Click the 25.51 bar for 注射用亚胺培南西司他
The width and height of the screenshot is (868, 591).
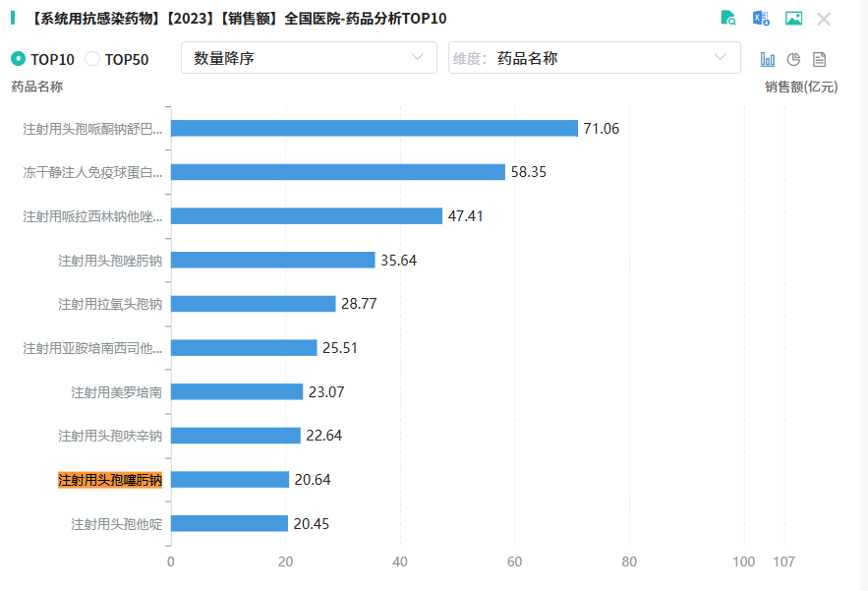click(x=244, y=348)
